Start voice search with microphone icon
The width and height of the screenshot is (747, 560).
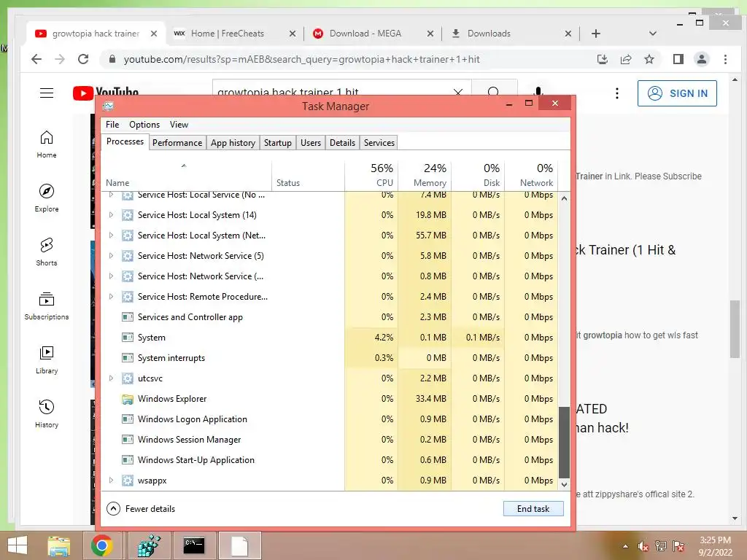click(x=538, y=90)
